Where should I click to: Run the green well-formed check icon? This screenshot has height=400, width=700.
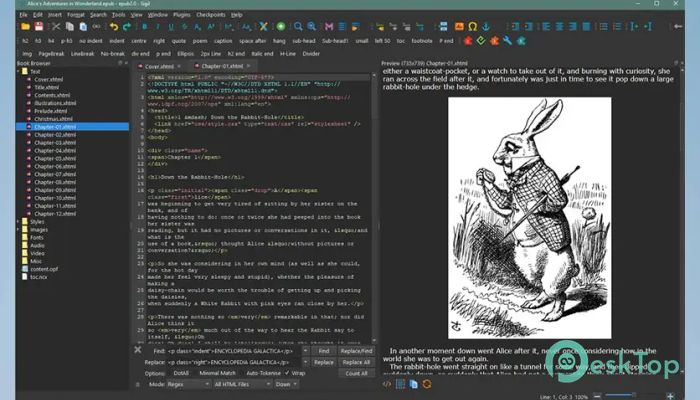click(x=281, y=27)
